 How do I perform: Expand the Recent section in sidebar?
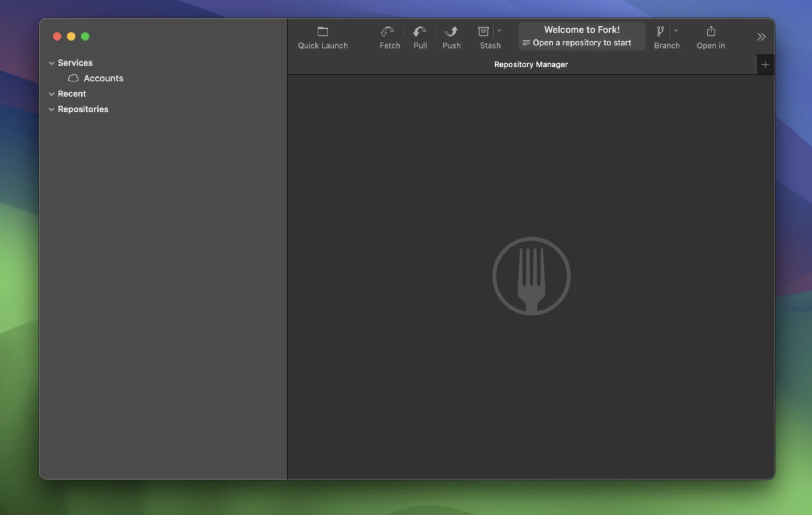pos(52,93)
